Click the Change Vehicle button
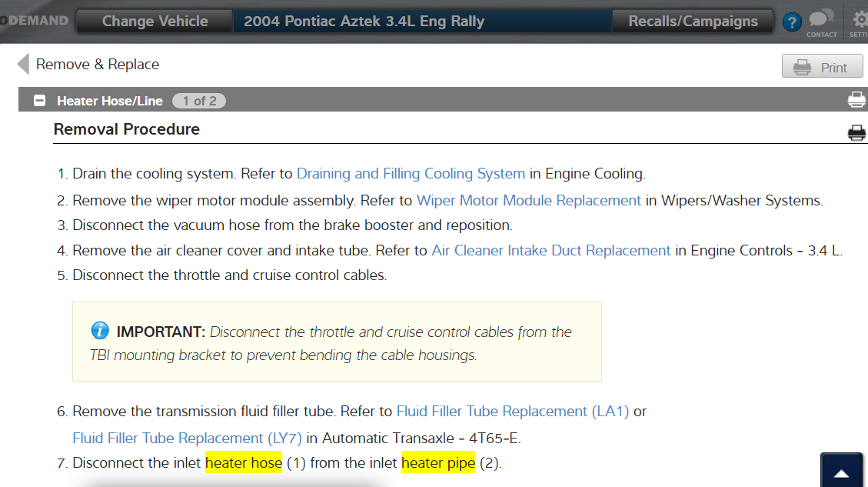Screen dimensions: 868x487 155,22
